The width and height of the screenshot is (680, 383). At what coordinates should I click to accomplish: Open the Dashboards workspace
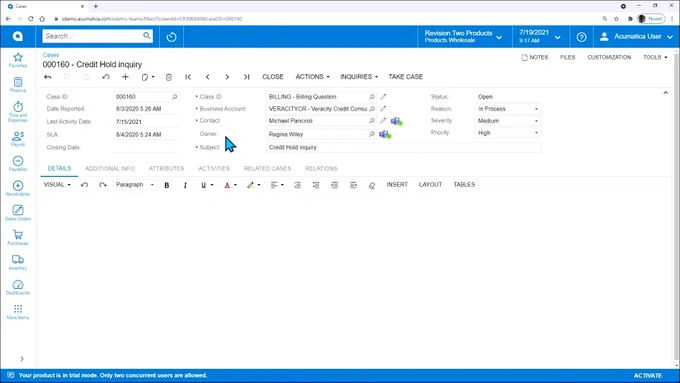click(x=18, y=287)
